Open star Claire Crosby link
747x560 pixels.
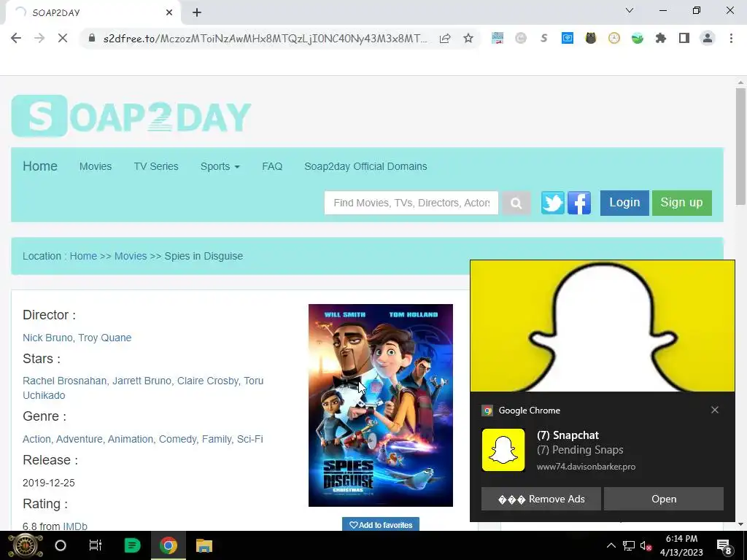tap(207, 381)
